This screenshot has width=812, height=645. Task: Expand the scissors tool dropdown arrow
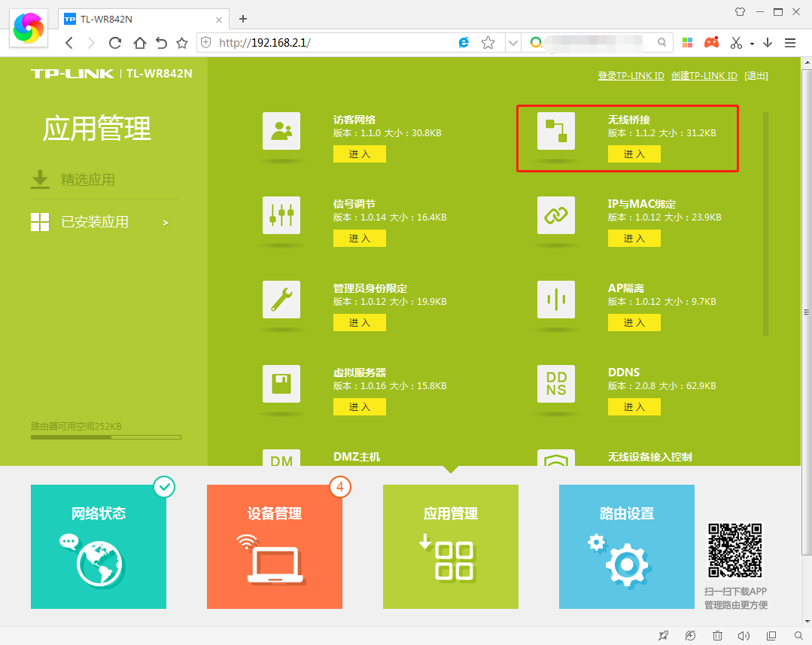(752, 44)
